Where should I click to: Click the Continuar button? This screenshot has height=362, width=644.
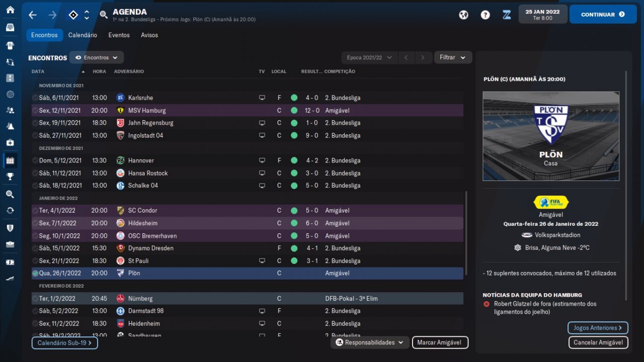(x=603, y=15)
